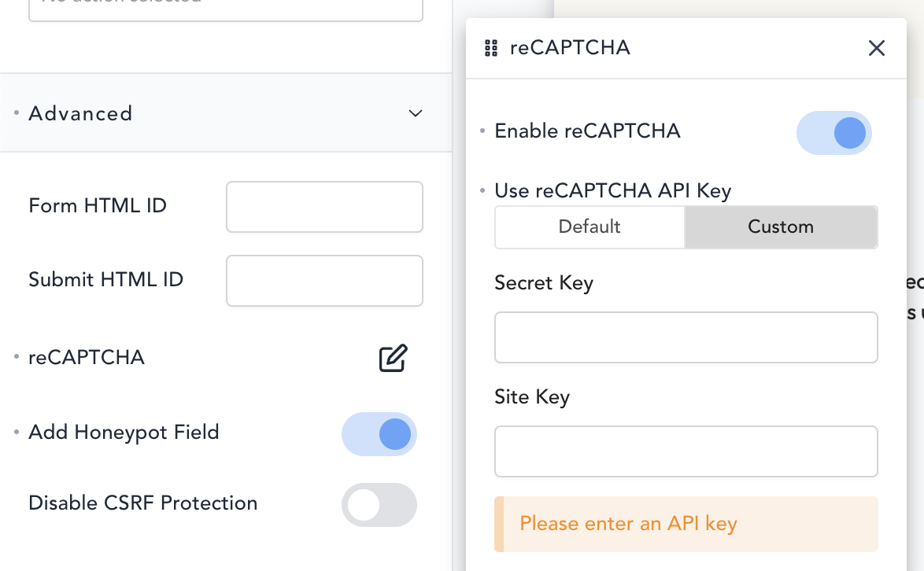Click the Site Key field label
The image size is (924, 571).
[531, 397]
